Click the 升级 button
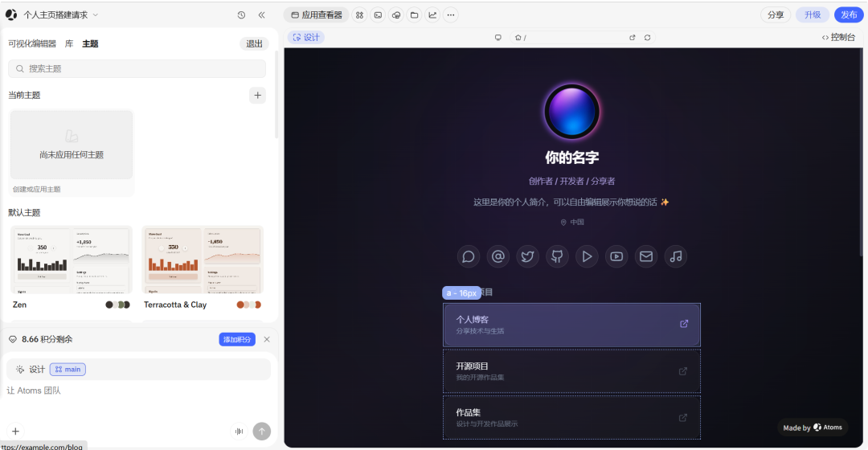Screen dimensions: 868x450 tap(812, 15)
